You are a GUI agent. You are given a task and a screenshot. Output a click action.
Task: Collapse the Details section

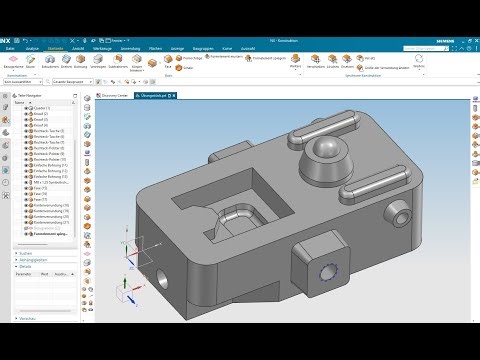[17, 267]
